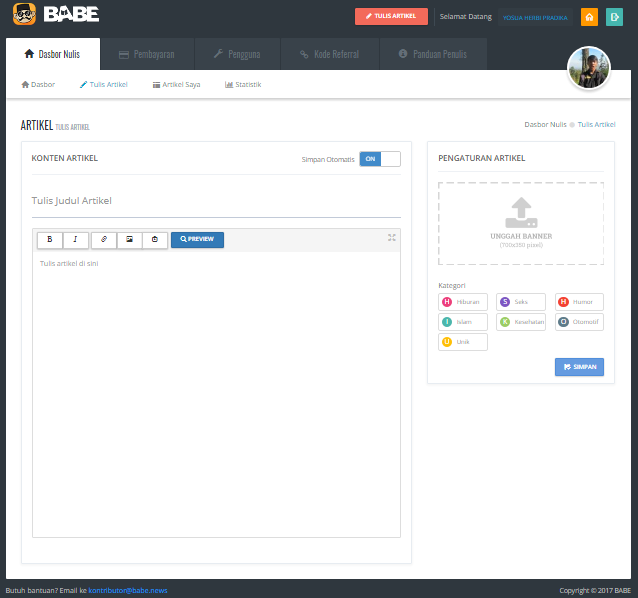The image size is (638, 598).
Task: Select the Kesehatan category
Action: (x=521, y=322)
